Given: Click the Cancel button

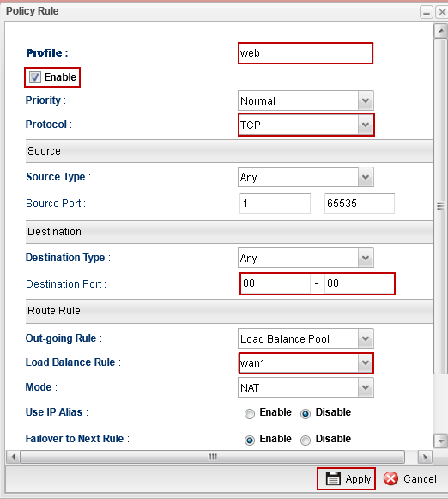Looking at the screenshot, I should (410, 478).
